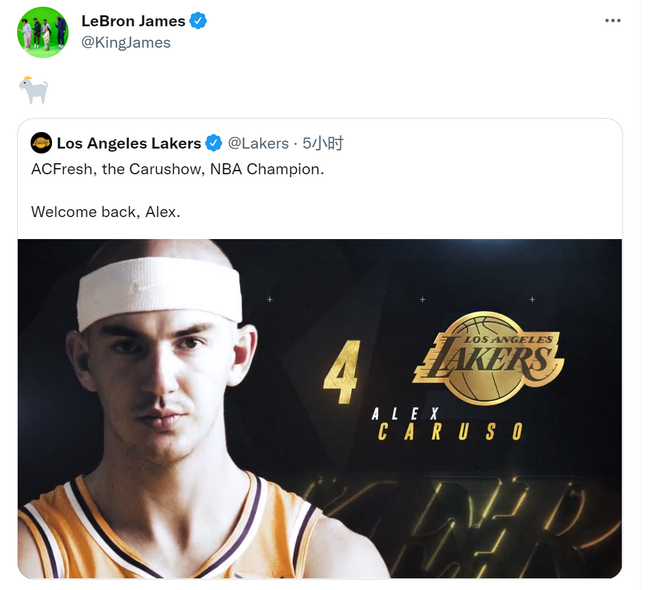Open the Los Angeles Lakers account name
Screen dimensions: 650x590
tap(129, 143)
